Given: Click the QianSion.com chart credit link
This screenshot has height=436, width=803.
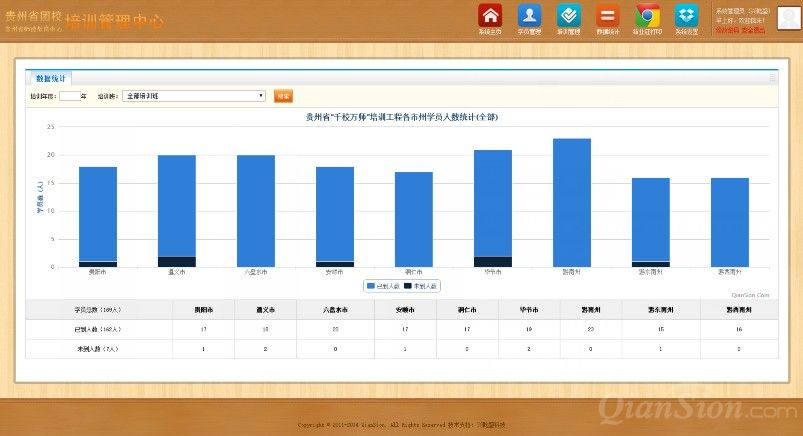Looking at the screenshot, I should (x=750, y=295).
